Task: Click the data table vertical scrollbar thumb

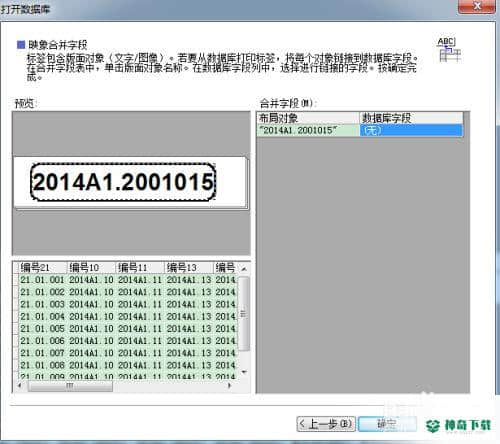Action: [x=244, y=313]
